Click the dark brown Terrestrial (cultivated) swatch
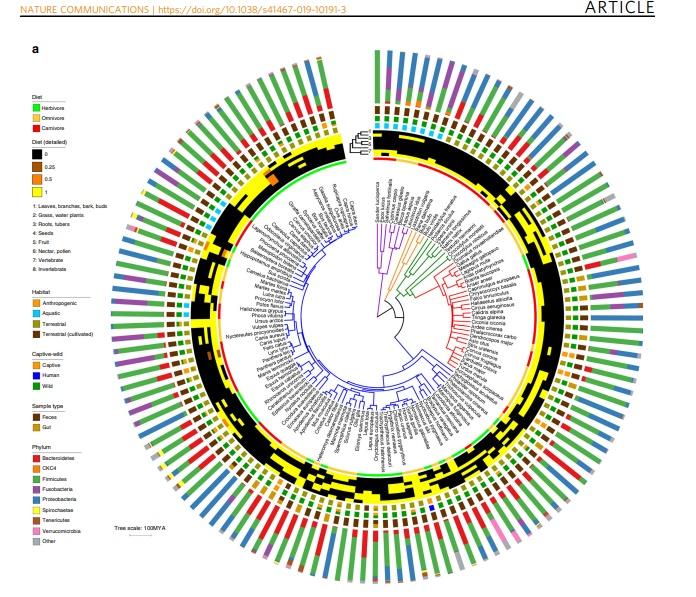Viewport: 696px width, 597px height. tap(36, 334)
